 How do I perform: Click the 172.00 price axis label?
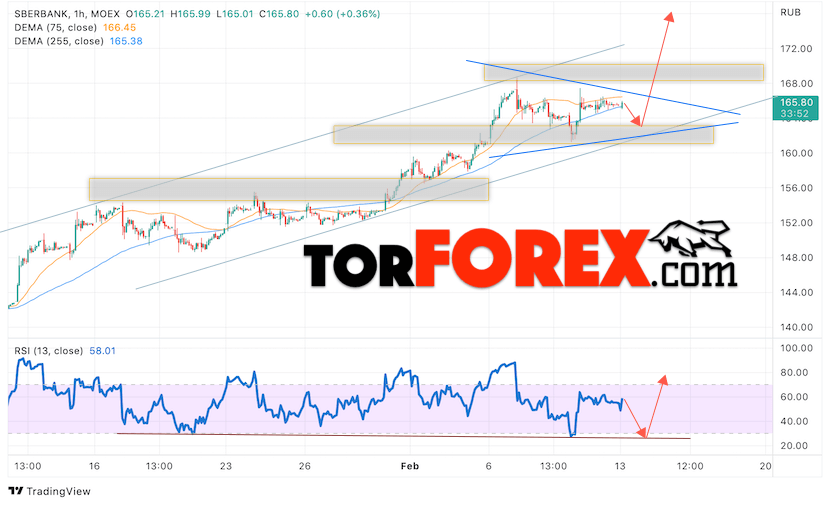click(x=796, y=49)
